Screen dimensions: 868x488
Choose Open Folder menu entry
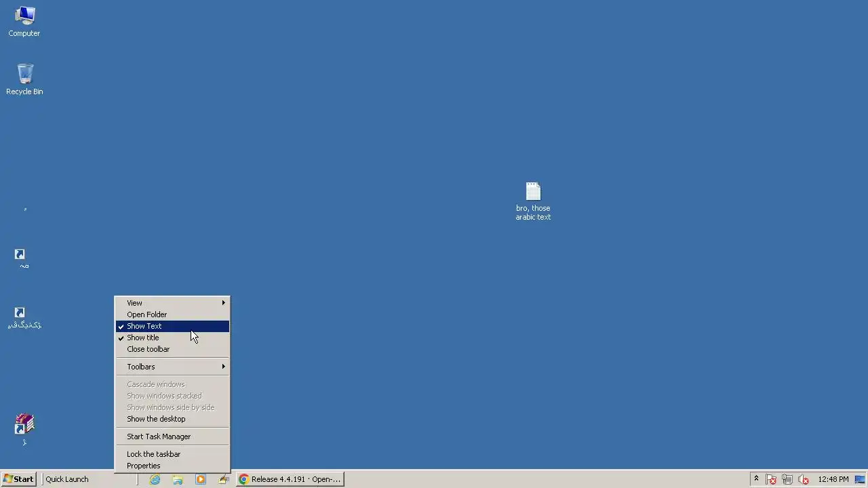tap(172, 314)
